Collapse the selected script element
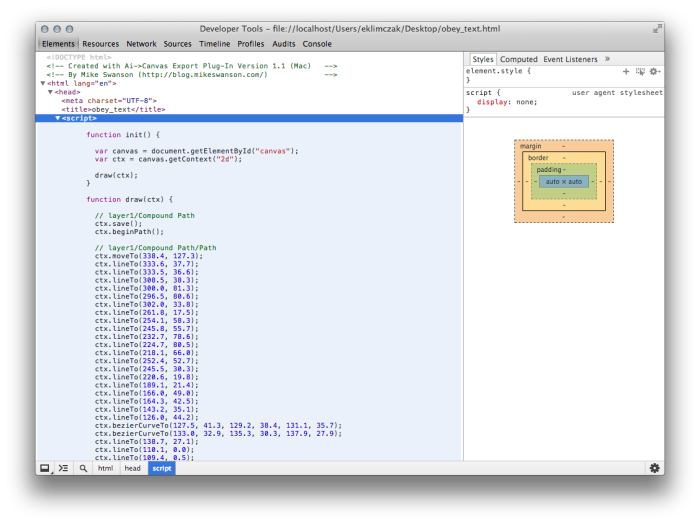 tap(58, 118)
